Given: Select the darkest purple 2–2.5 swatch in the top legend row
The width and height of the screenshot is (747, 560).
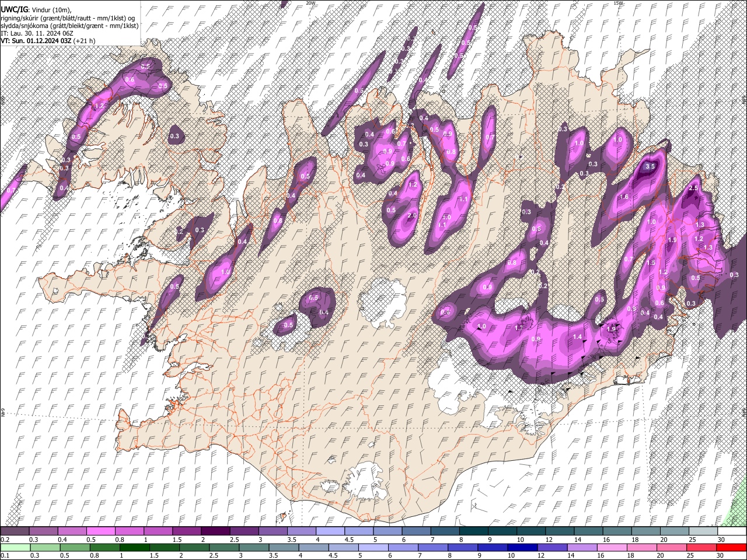Looking at the screenshot, I should click(x=215, y=531).
